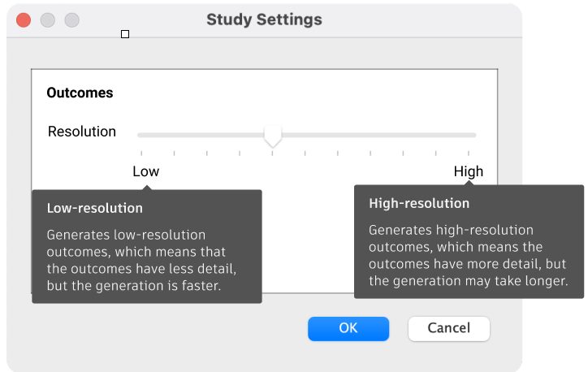This screenshot has height=372, width=588.
Task: Click the OK button
Action: pos(348,328)
